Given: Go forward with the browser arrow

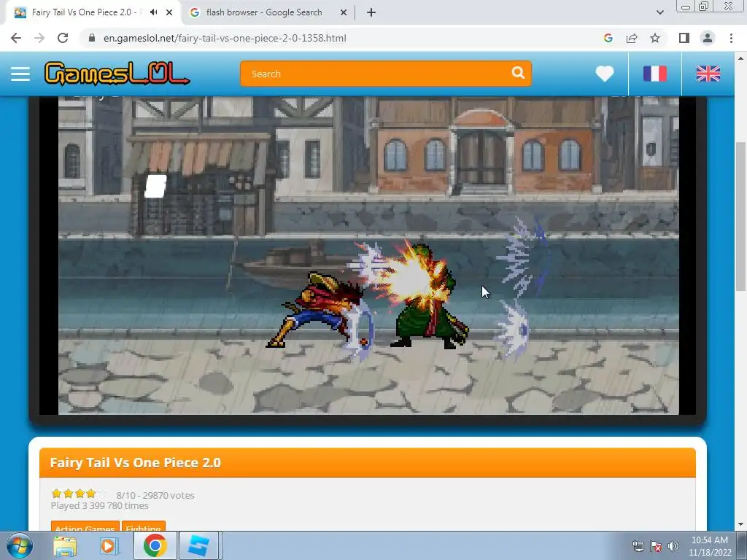Looking at the screenshot, I should (x=39, y=38).
